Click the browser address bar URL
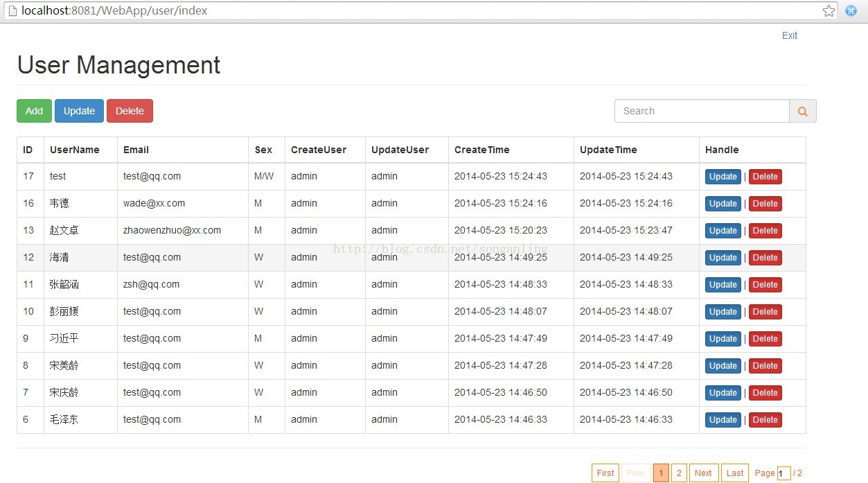868x483 pixels. click(114, 11)
